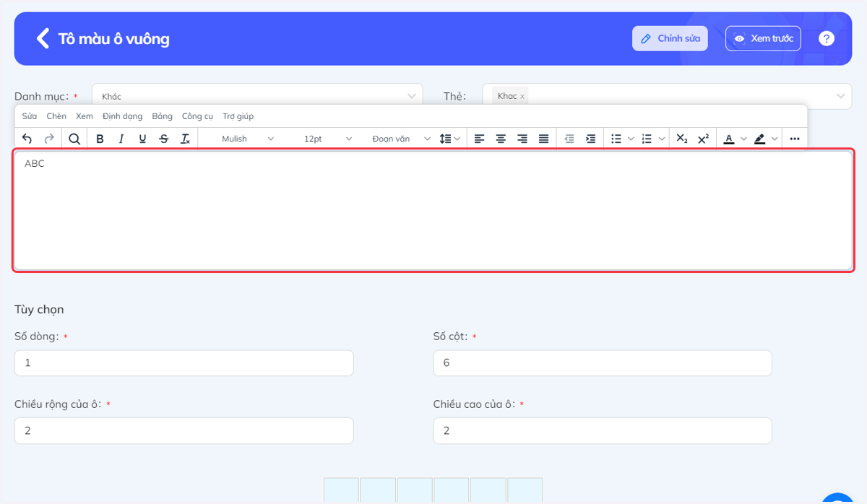
Task: Open bullet list style dropdown arrow
Action: [631, 139]
